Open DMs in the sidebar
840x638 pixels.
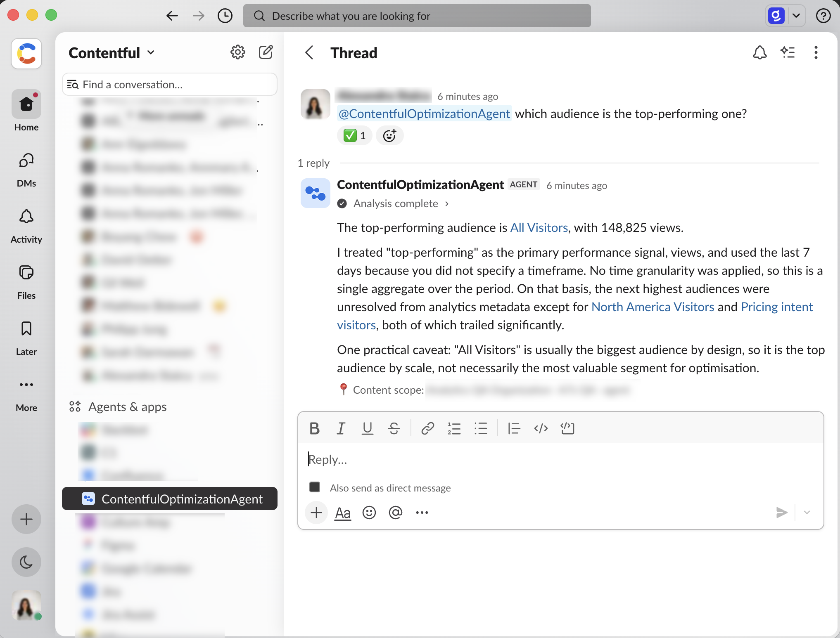pos(26,170)
